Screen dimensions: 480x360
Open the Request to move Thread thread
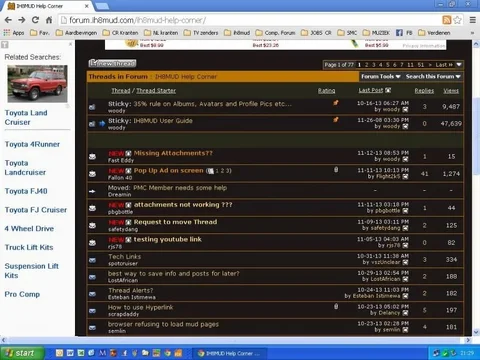point(175,222)
